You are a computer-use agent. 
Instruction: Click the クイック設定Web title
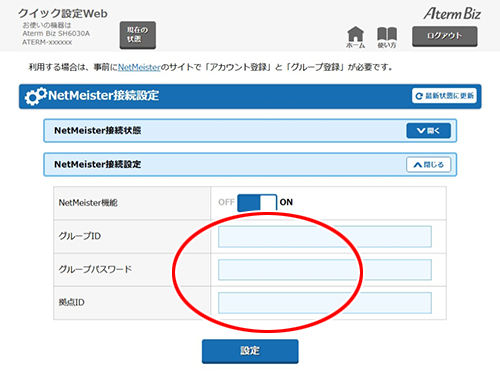[x=63, y=14]
